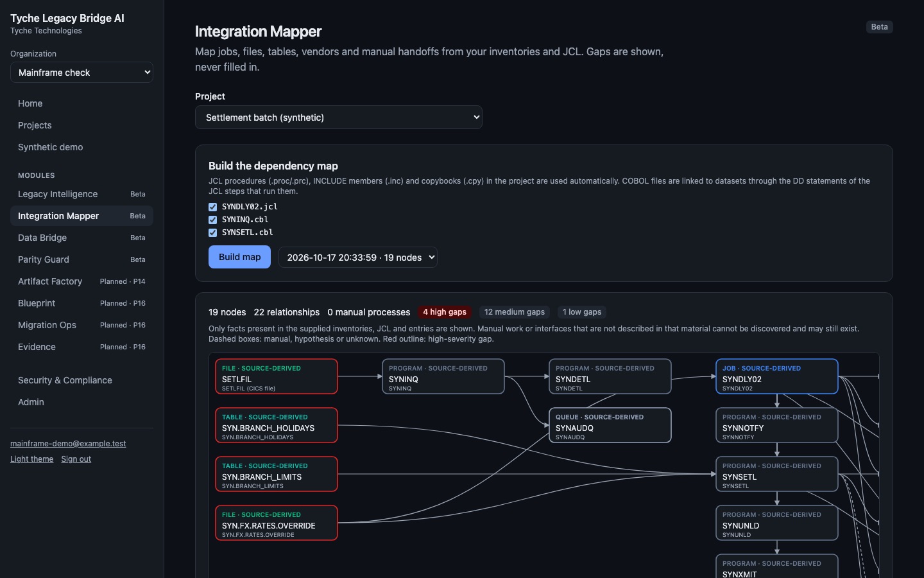Open the Blueprint module
Viewport: 924px width, 578px height.
coord(81,303)
